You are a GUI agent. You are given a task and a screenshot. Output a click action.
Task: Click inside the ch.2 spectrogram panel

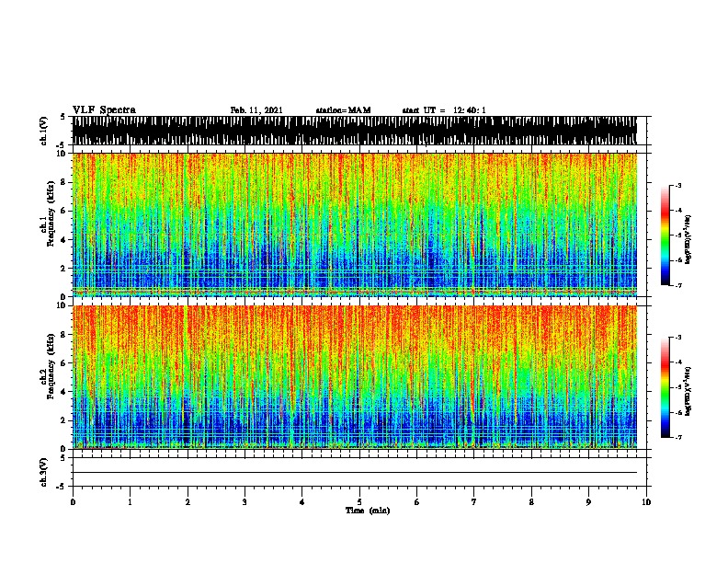[x=354, y=377]
